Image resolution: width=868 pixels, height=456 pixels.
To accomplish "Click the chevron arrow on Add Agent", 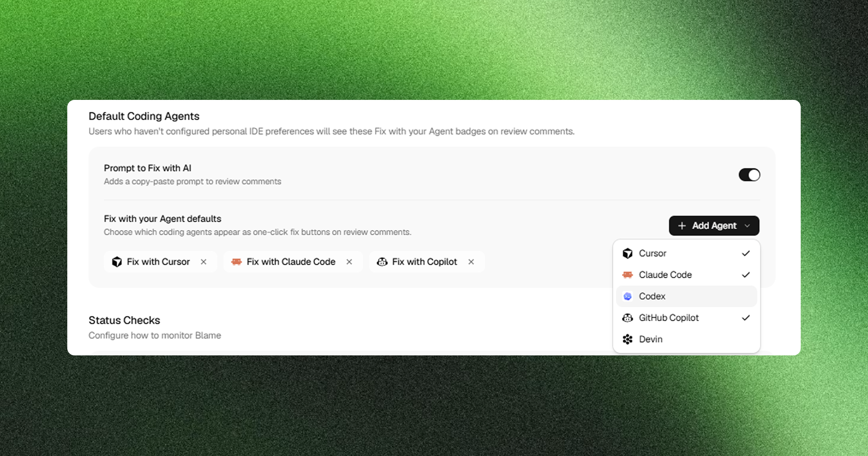I will 747,226.
